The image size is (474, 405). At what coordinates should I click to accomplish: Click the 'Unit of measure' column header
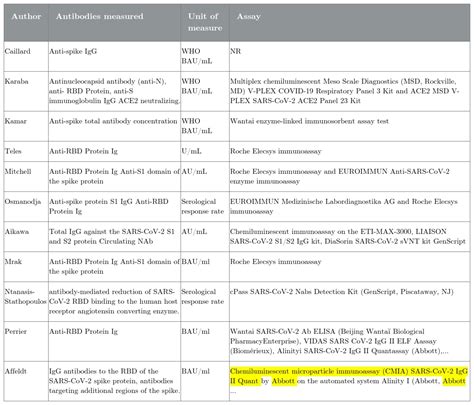[205, 22]
